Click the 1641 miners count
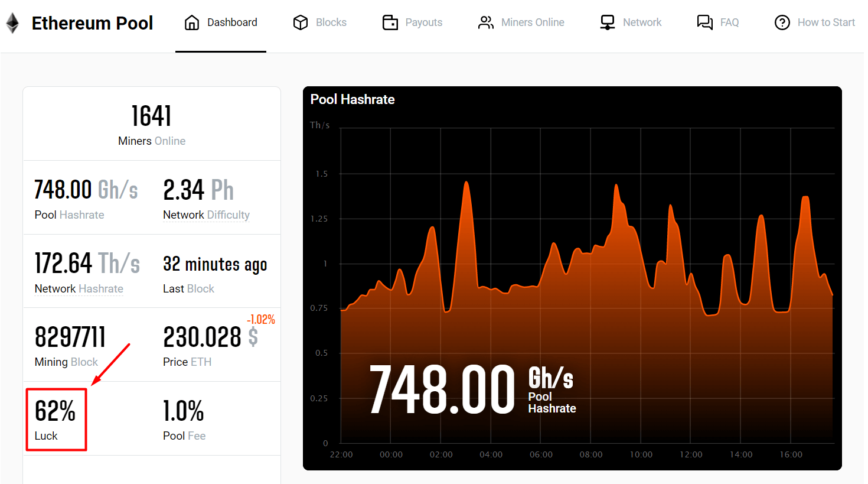Image resolution: width=868 pixels, height=484 pixels. (152, 116)
